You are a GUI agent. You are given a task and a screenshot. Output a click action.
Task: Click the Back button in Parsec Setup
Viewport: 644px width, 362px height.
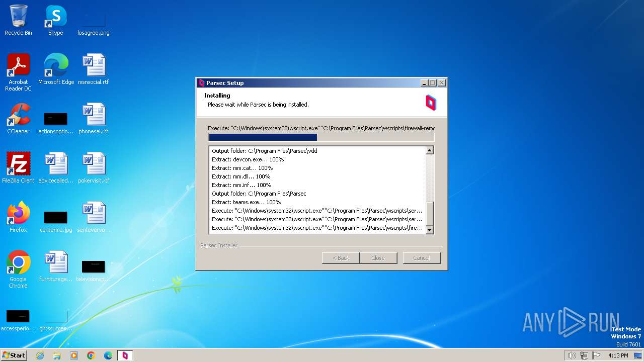pyautogui.click(x=341, y=258)
